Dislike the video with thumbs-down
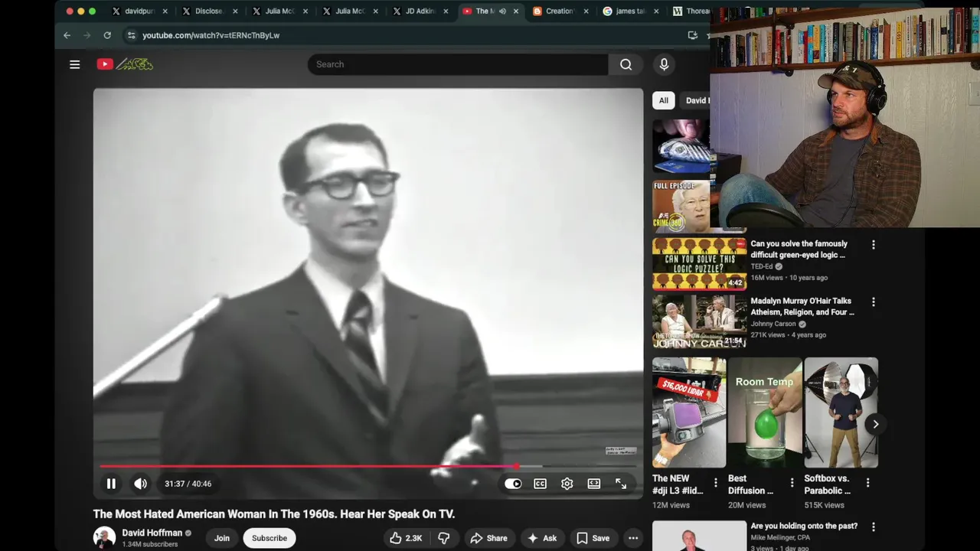980x551 pixels. (443, 538)
